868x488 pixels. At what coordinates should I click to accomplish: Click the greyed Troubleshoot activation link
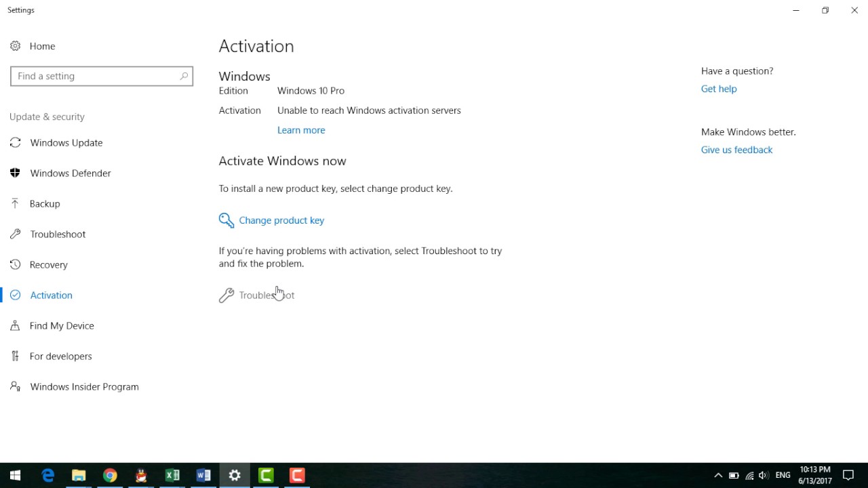[x=267, y=295]
